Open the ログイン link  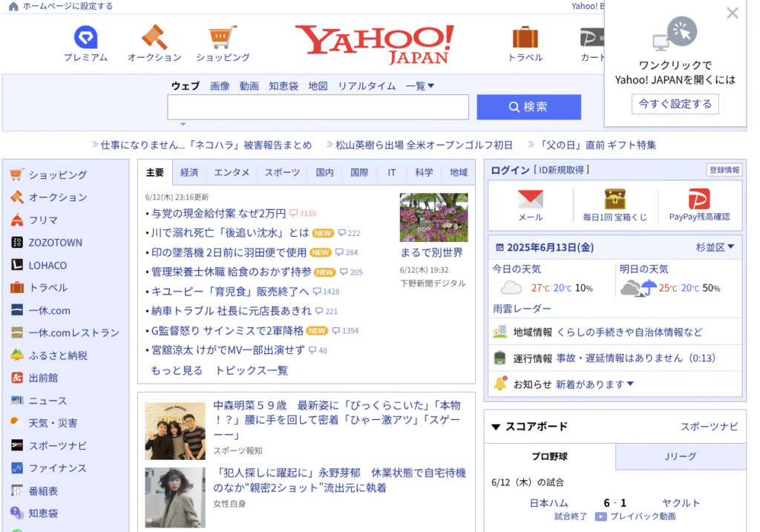coord(511,170)
